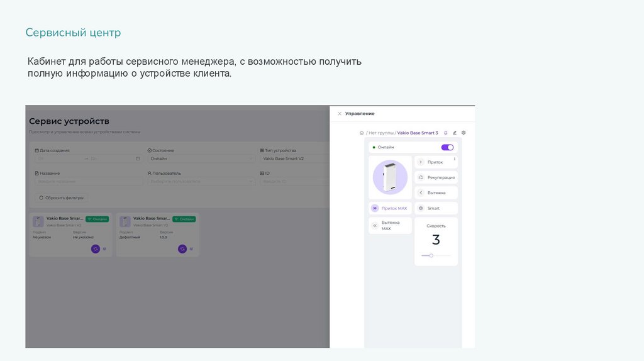Click the device image in the control panel
Screen dimensions: 644x361
(390, 177)
